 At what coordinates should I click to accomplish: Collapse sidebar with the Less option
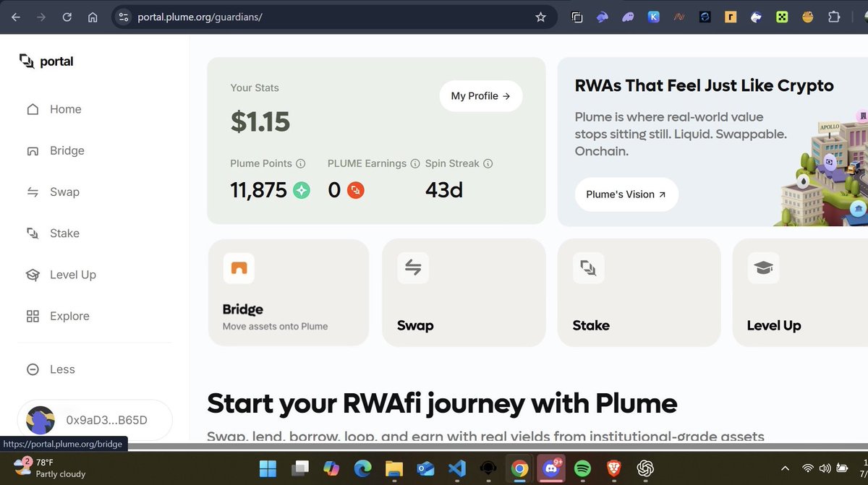pos(51,369)
